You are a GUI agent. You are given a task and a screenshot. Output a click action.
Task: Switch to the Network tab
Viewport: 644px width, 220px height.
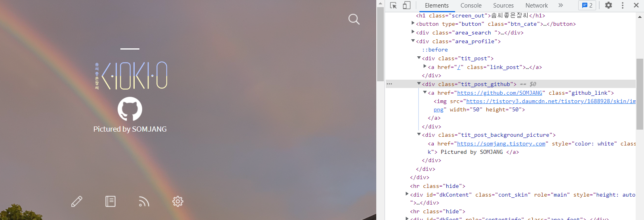tap(537, 6)
